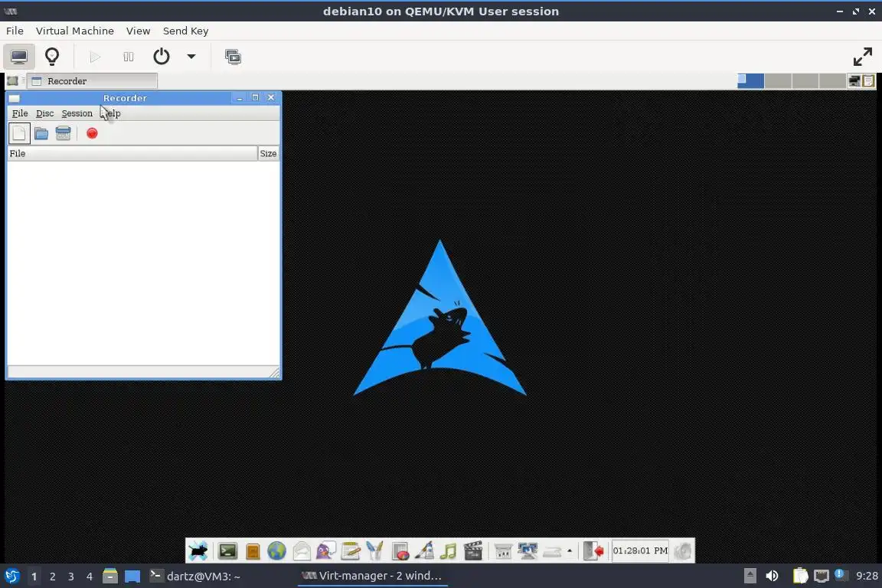Launch web browser globe in dock
The width and height of the screenshot is (882, 588).
tap(276, 550)
